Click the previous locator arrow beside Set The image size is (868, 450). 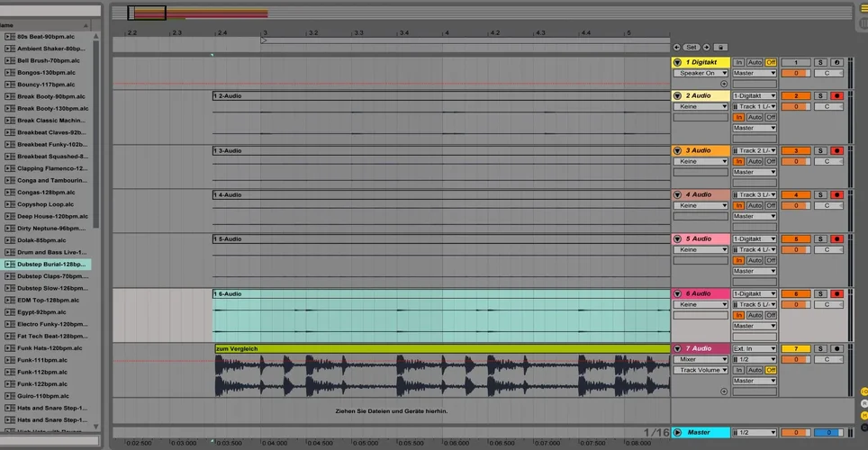(x=677, y=47)
